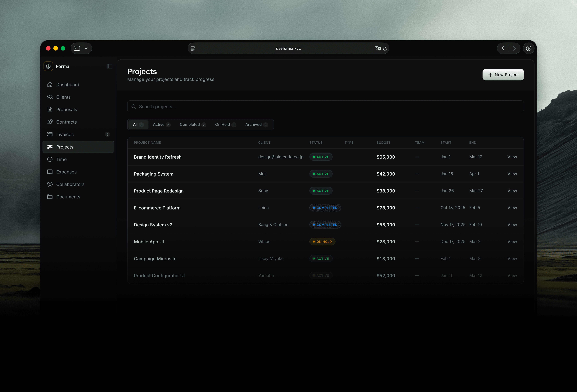This screenshot has height=392, width=577.
Task: View the Brand Identity Refresh project
Action: pos(512,157)
